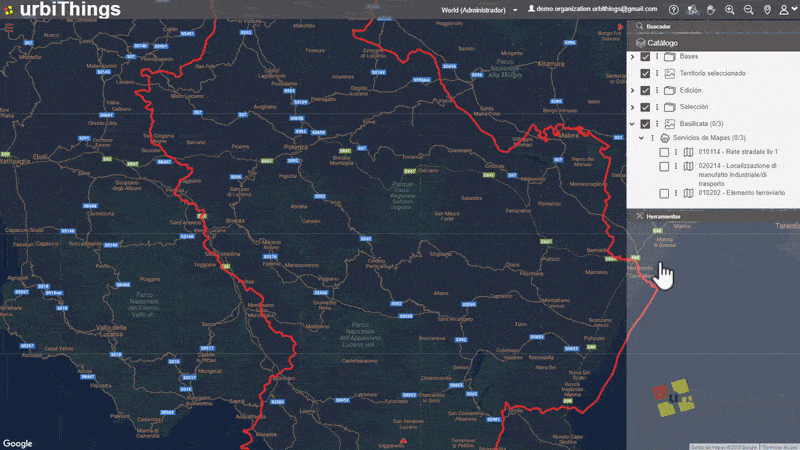Select the Bases label
Screen dimensions: 800x450
tap(688, 56)
